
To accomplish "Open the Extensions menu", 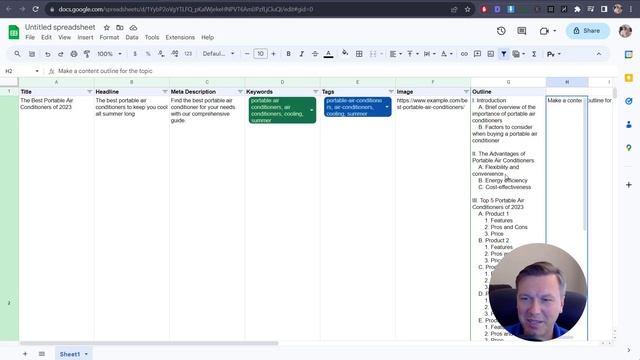I will point(180,38).
